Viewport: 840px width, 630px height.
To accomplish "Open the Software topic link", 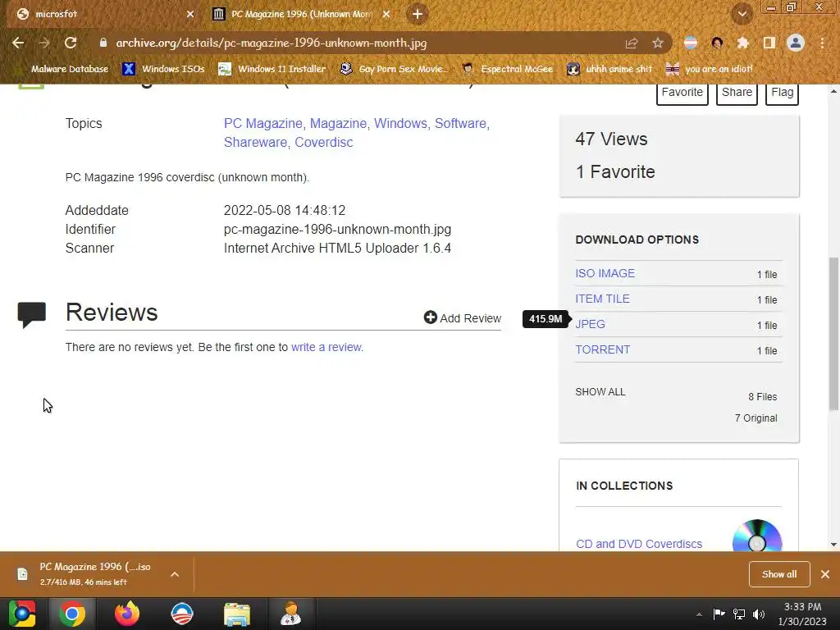I will (460, 123).
